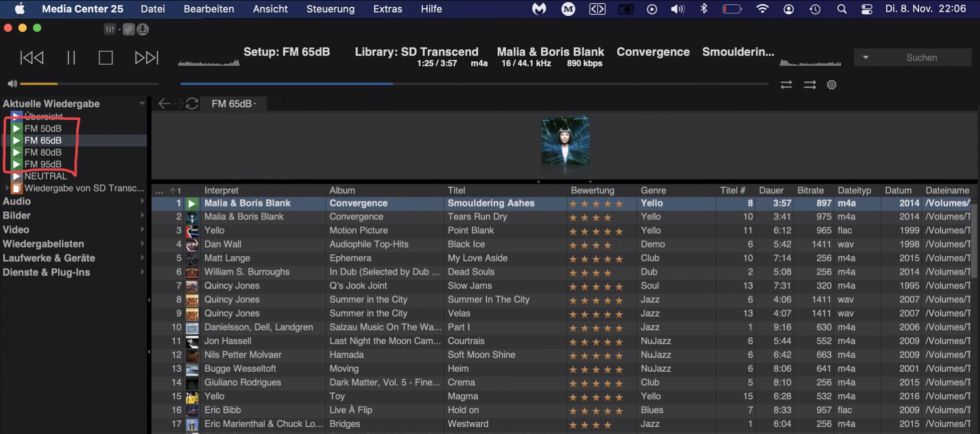The height and width of the screenshot is (434, 980).
Task: Expand the Audio section
Action: [142, 202]
